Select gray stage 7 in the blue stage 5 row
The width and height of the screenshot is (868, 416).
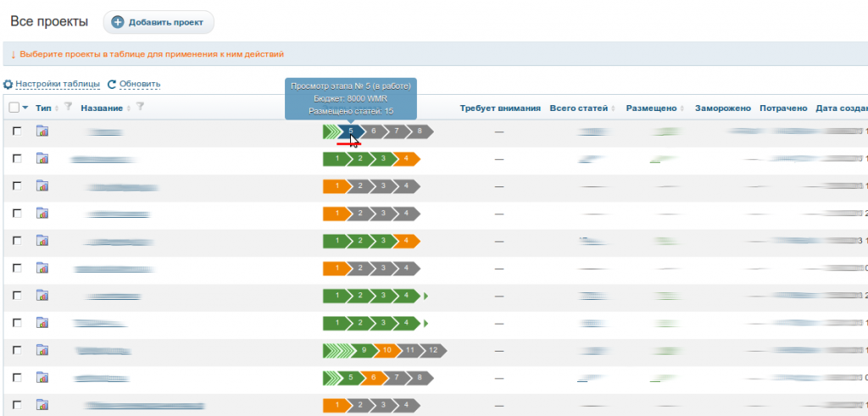tap(397, 131)
